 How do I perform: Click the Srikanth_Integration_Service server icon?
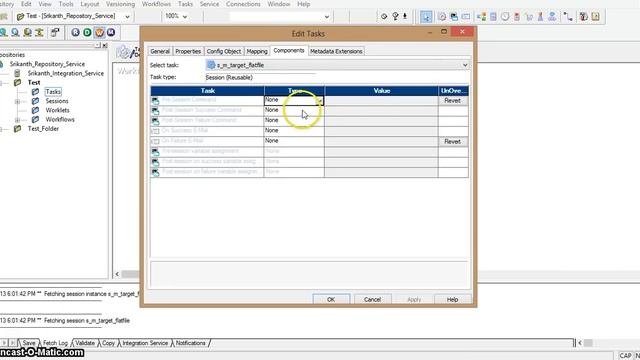click(x=17, y=73)
